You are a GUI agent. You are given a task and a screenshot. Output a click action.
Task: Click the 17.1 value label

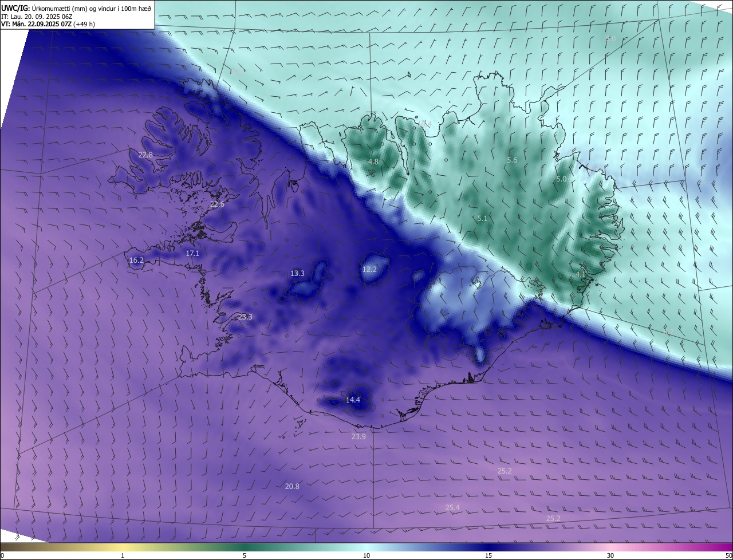coord(193,254)
